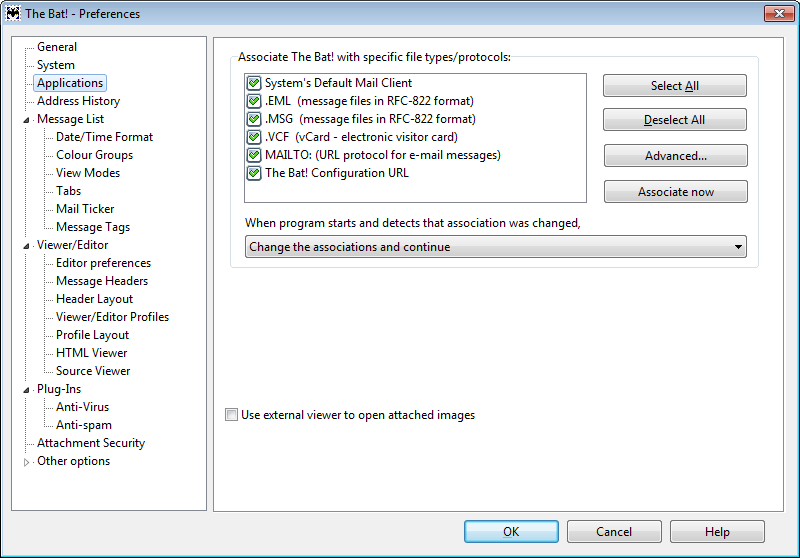
Task: Open HTML Viewer preferences
Action: click(91, 353)
